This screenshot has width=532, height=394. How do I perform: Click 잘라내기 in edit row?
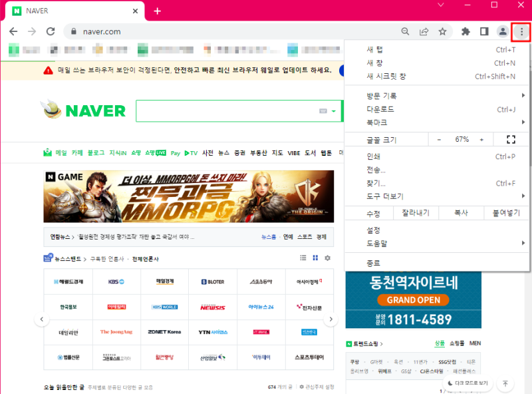416,213
